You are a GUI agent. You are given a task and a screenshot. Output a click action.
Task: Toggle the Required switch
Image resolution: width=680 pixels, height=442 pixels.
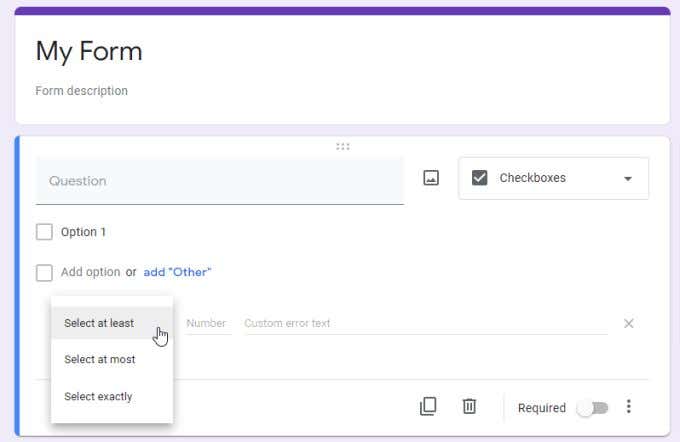coord(593,408)
